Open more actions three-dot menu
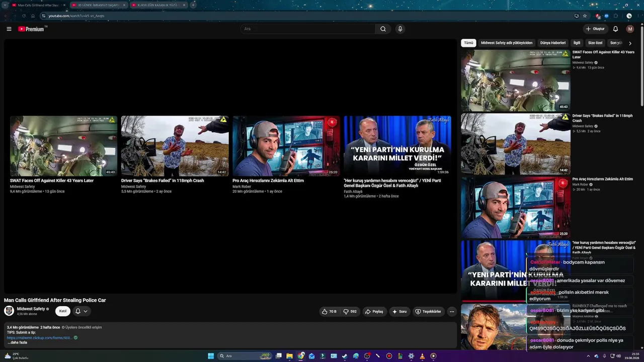The image size is (644, 362). 452,312
